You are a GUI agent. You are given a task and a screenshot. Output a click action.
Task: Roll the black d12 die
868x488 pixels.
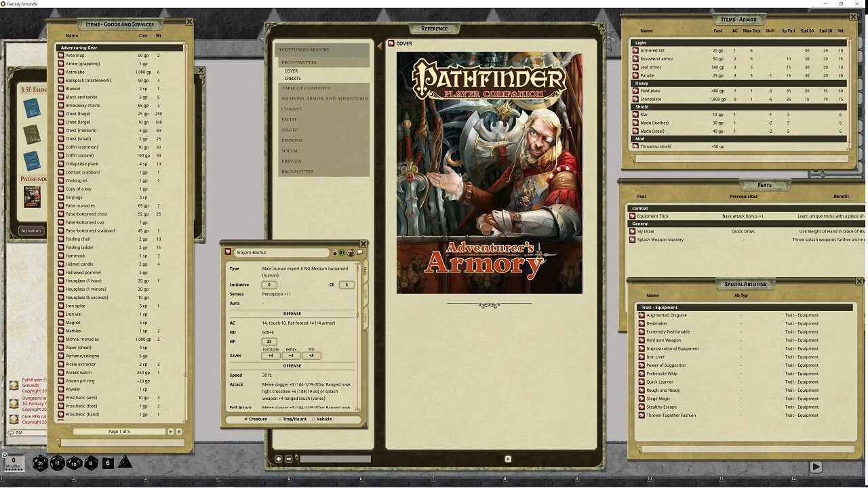pyautogui.click(x=56, y=463)
